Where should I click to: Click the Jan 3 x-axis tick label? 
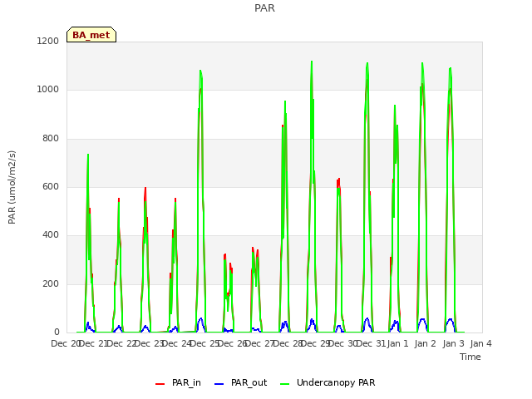pyautogui.click(x=453, y=343)
